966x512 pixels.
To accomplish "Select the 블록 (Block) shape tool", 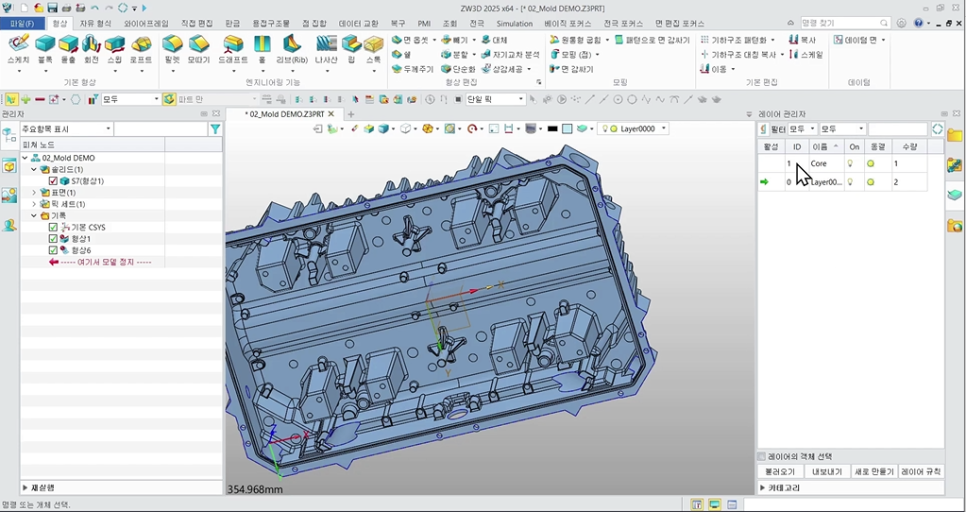I will point(45,44).
